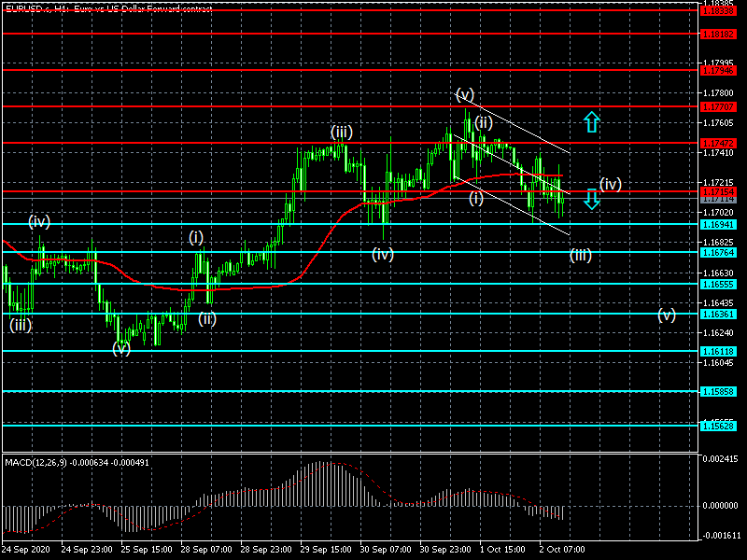Image resolution: width=747 pixels, height=560 pixels.
Task: Select the (v) wave label at chart's highest peak
Action: pos(464,94)
